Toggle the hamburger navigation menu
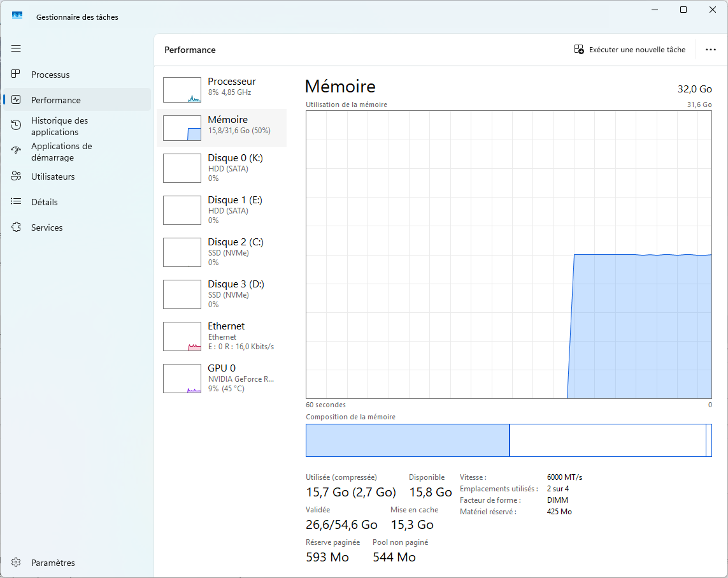The width and height of the screenshot is (728, 578). (x=16, y=48)
